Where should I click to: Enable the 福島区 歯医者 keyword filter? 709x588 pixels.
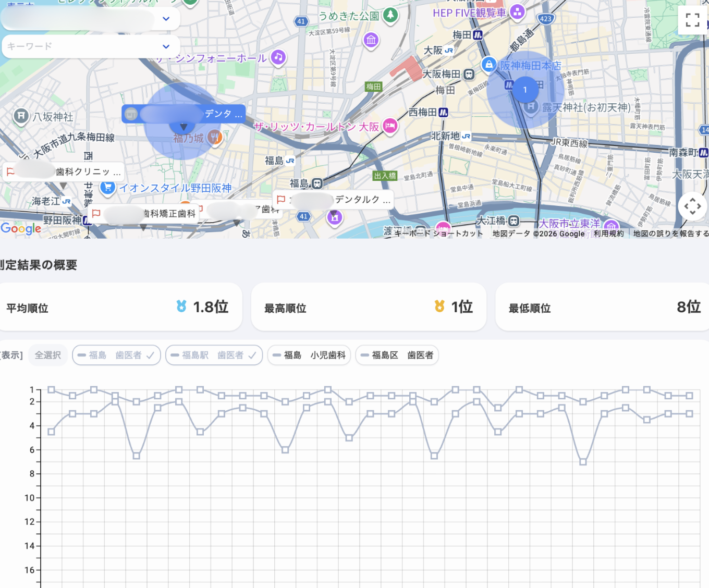397,355
